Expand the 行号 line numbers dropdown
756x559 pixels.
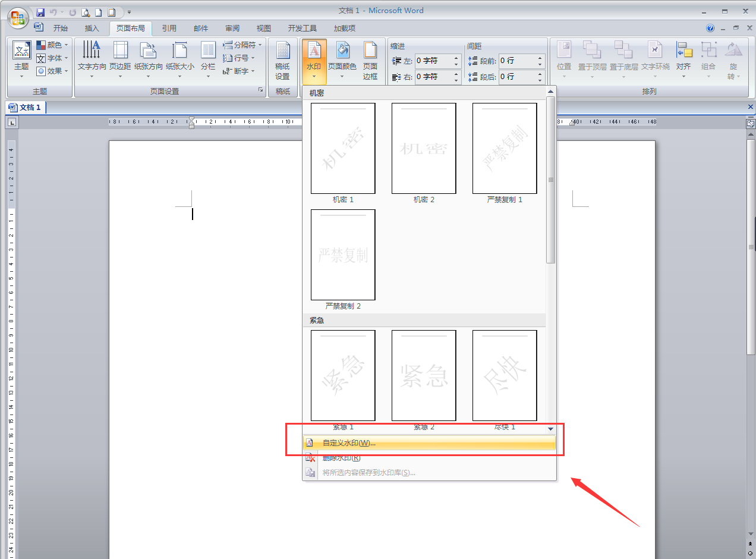coord(238,58)
